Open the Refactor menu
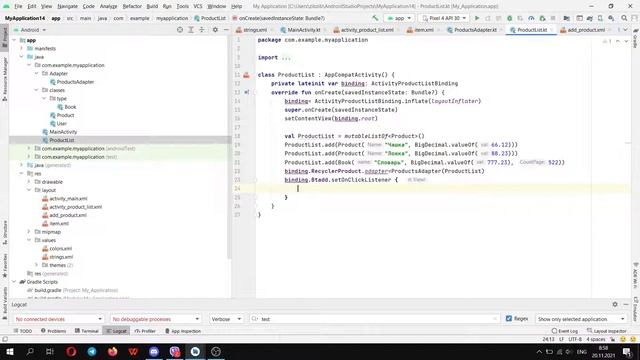Viewport: 640px width, 360px height. point(132,6)
